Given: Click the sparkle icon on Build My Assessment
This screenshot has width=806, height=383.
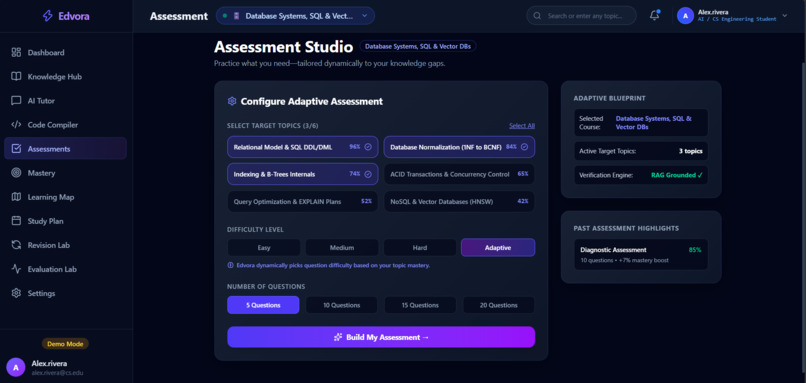Looking at the screenshot, I should click(338, 337).
